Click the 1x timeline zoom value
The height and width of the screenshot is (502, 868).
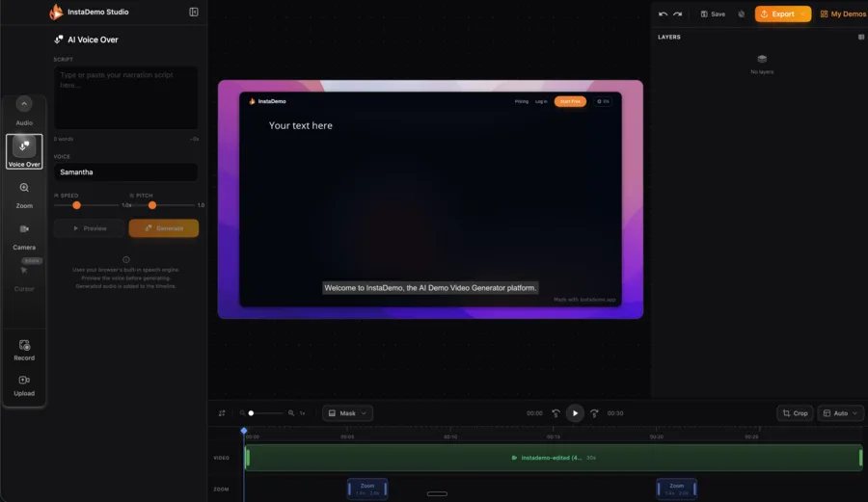[302, 413]
